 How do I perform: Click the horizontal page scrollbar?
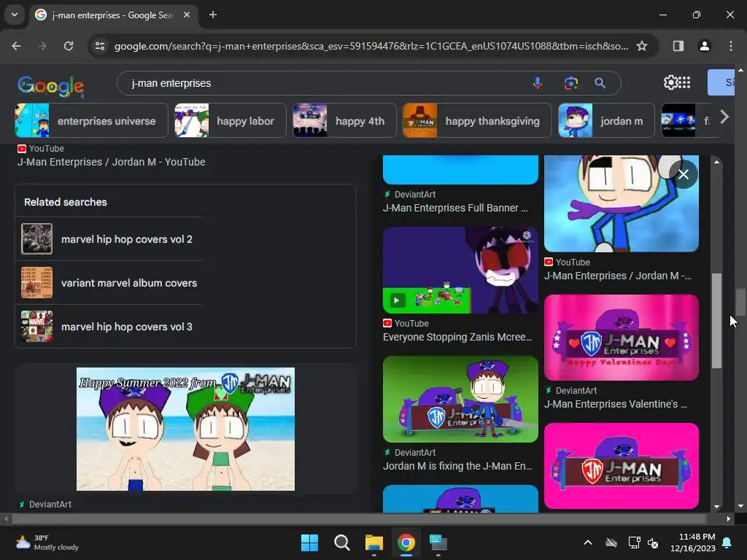tap(358, 518)
